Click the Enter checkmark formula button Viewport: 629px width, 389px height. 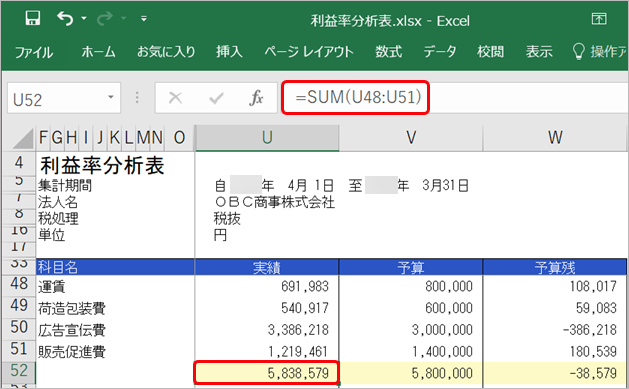tap(216, 97)
